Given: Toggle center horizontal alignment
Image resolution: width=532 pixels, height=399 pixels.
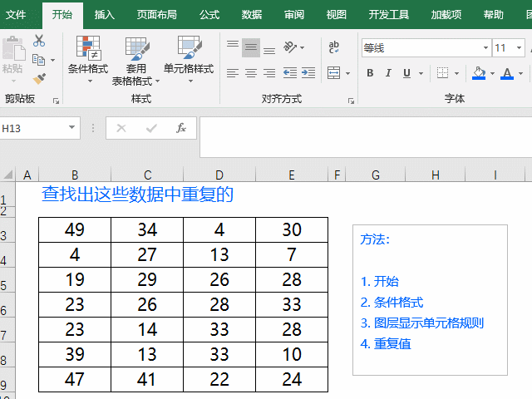Looking at the screenshot, I should click(x=250, y=73).
